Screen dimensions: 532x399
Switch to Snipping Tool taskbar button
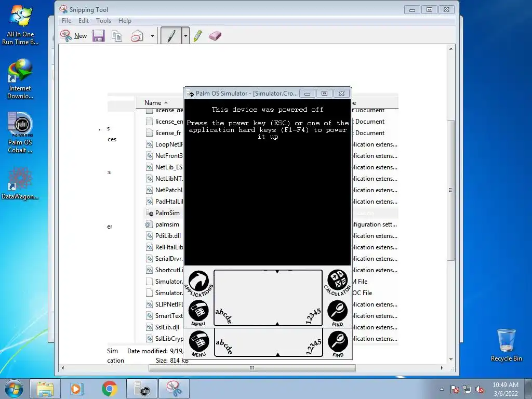tap(174, 389)
